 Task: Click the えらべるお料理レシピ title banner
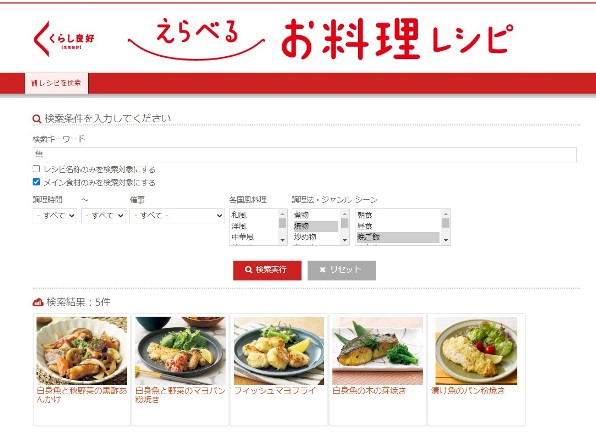[x=320, y=39]
